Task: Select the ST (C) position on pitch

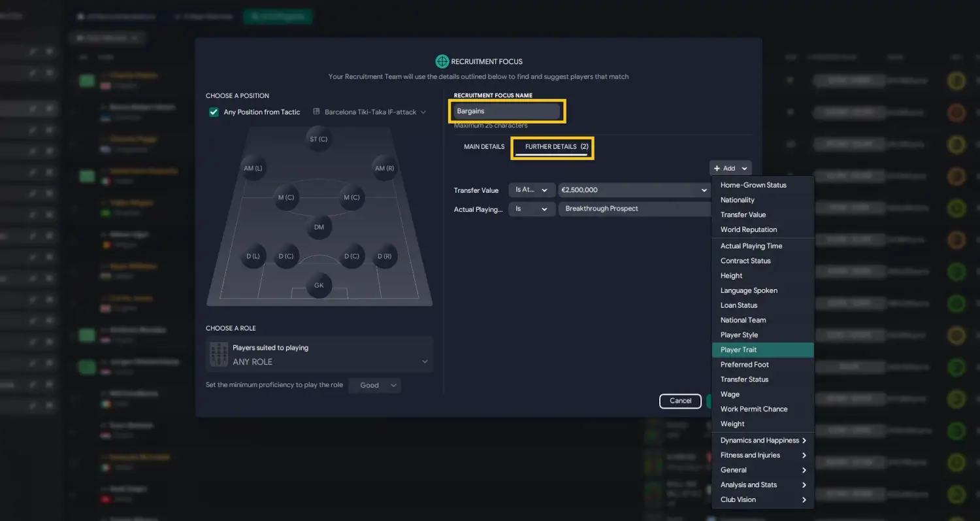Action: tap(319, 139)
